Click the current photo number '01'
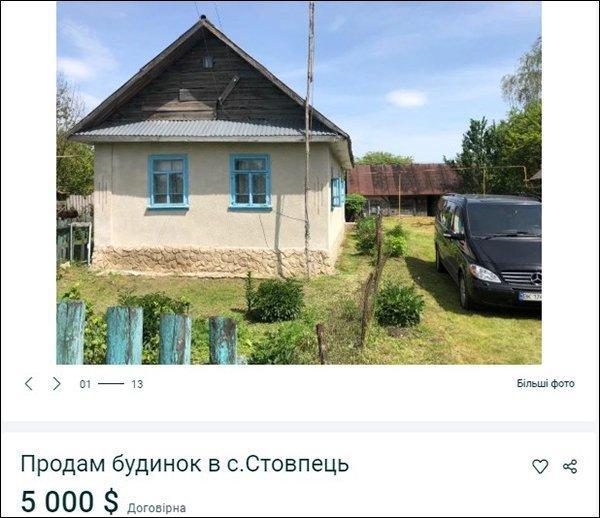The image size is (600, 518). [x=85, y=384]
